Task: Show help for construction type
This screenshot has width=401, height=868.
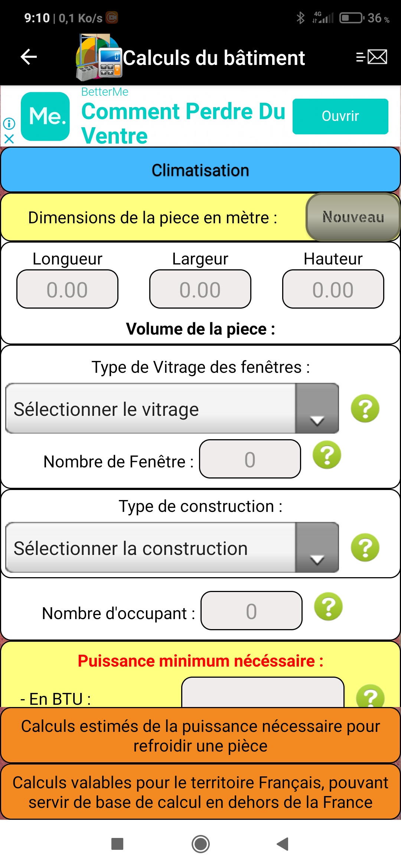Action: tap(365, 548)
